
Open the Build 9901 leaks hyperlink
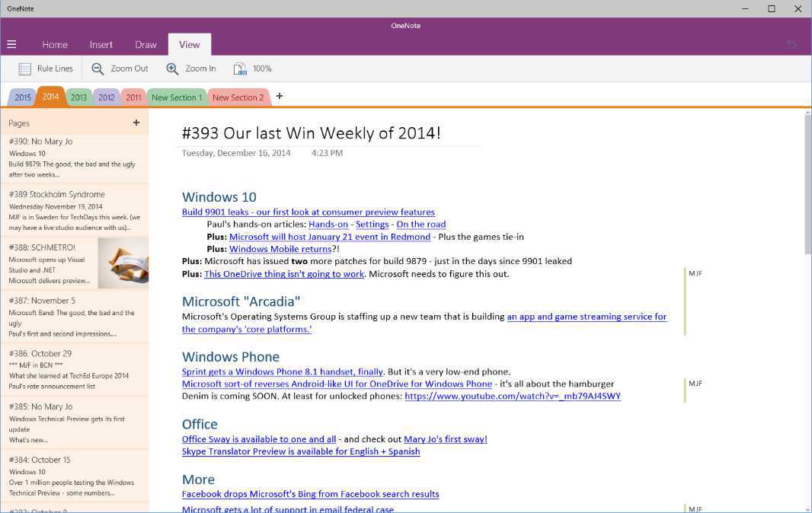click(x=308, y=212)
